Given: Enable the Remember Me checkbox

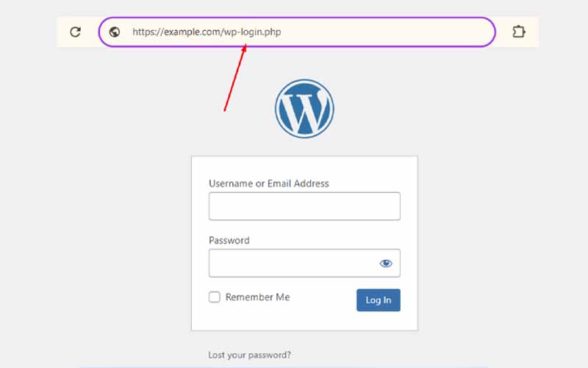Looking at the screenshot, I should pos(215,297).
